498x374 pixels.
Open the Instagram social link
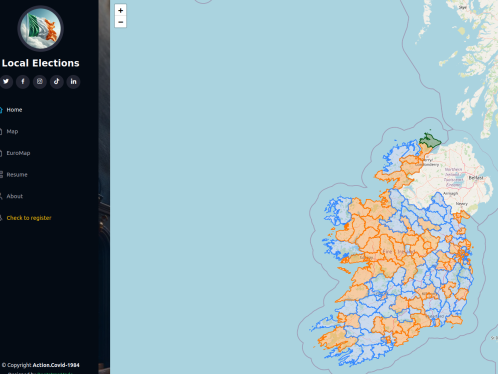(40, 81)
